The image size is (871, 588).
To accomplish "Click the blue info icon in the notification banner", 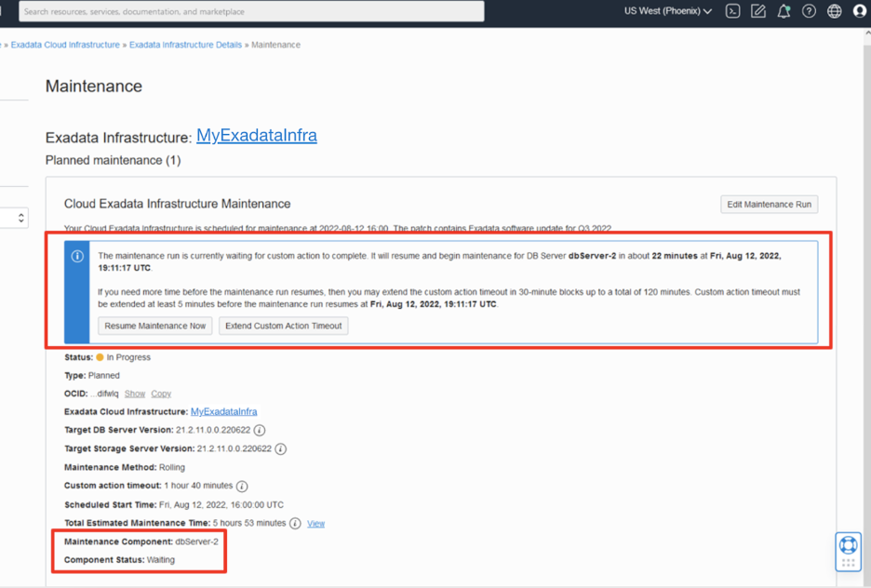I will [x=77, y=256].
